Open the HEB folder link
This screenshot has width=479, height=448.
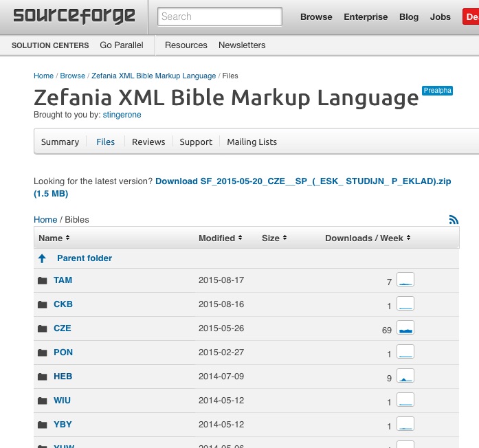click(x=63, y=377)
